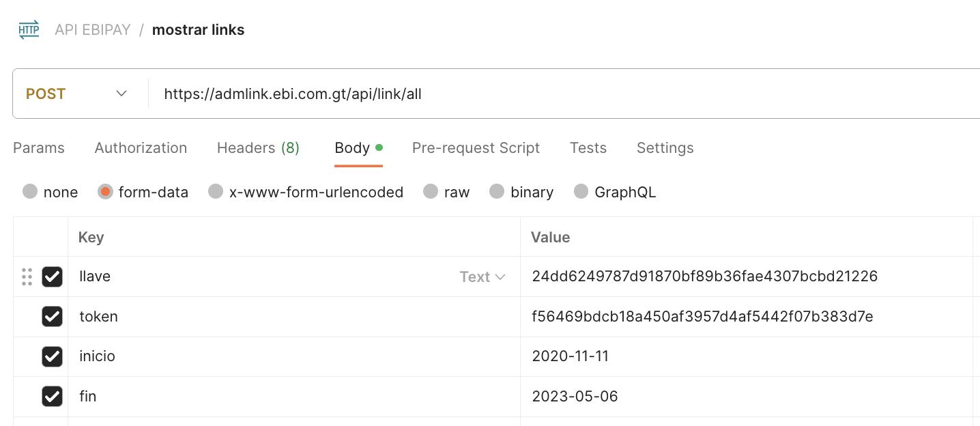
Task: Toggle the inicio row checkbox
Action: tap(52, 356)
